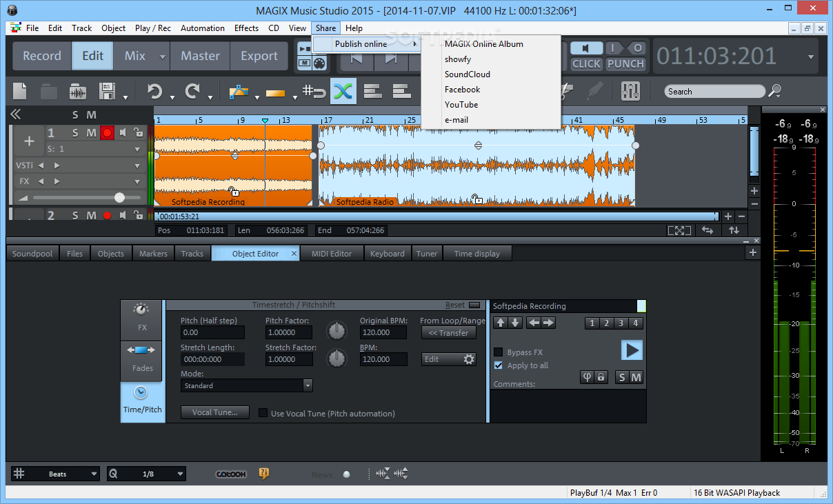Click the << Transfer button
The image size is (833, 504).
pyautogui.click(x=448, y=333)
